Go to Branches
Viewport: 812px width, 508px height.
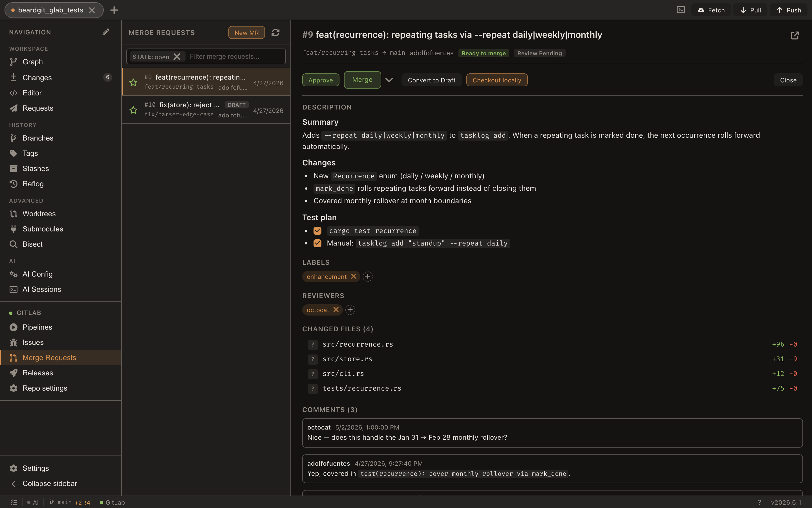pyautogui.click(x=60, y=138)
